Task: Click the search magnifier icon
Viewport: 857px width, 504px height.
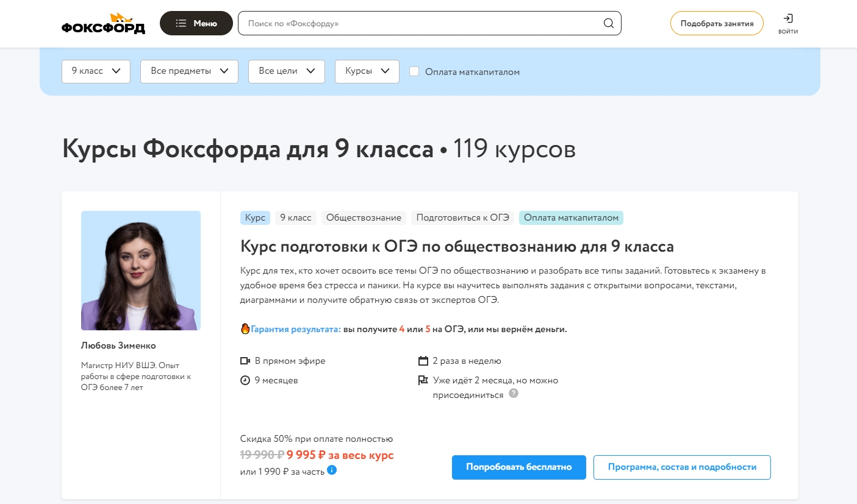Action: [608, 24]
